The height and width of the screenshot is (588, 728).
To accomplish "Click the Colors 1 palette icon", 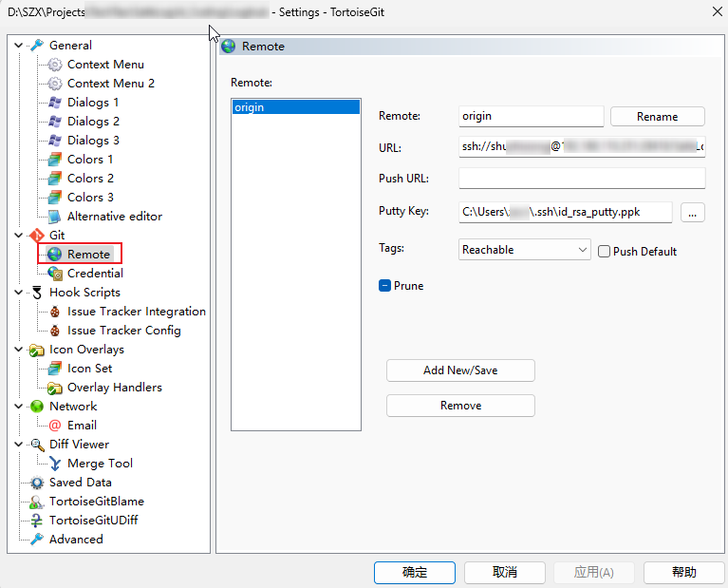I will click(x=55, y=160).
